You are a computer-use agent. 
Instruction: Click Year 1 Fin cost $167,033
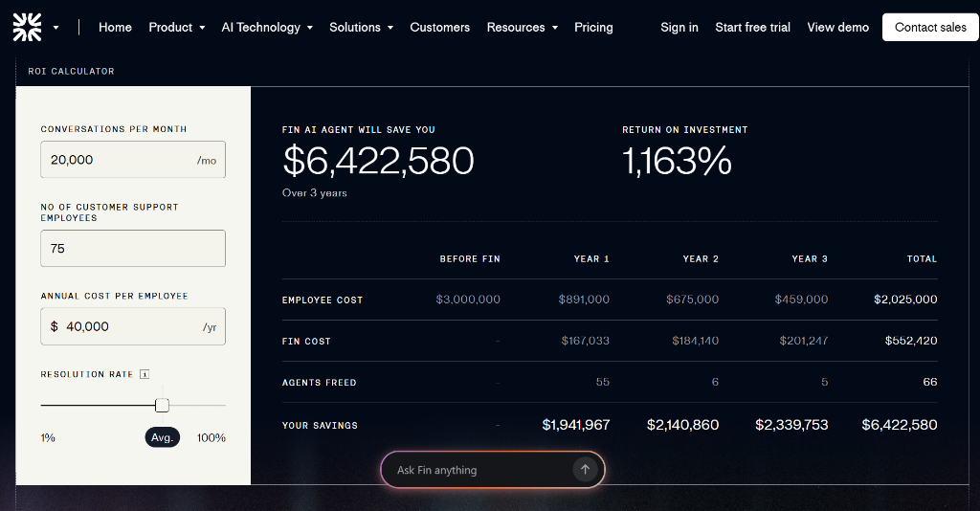pyautogui.click(x=585, y=341)
